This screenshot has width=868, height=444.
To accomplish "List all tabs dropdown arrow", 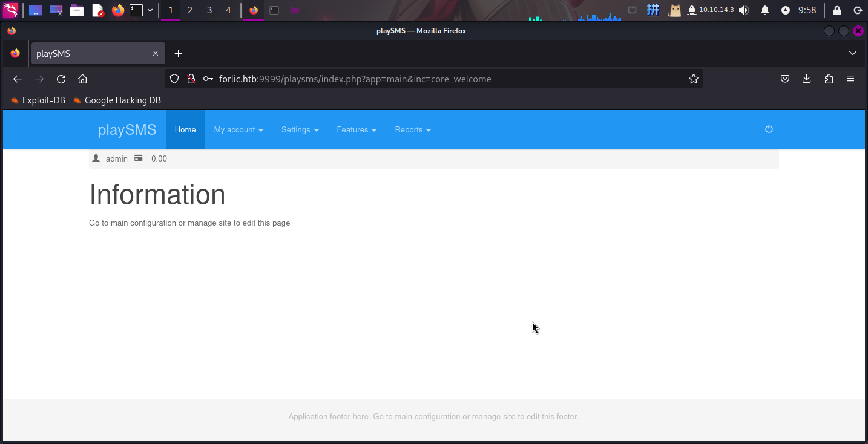I will click(853, 54).
